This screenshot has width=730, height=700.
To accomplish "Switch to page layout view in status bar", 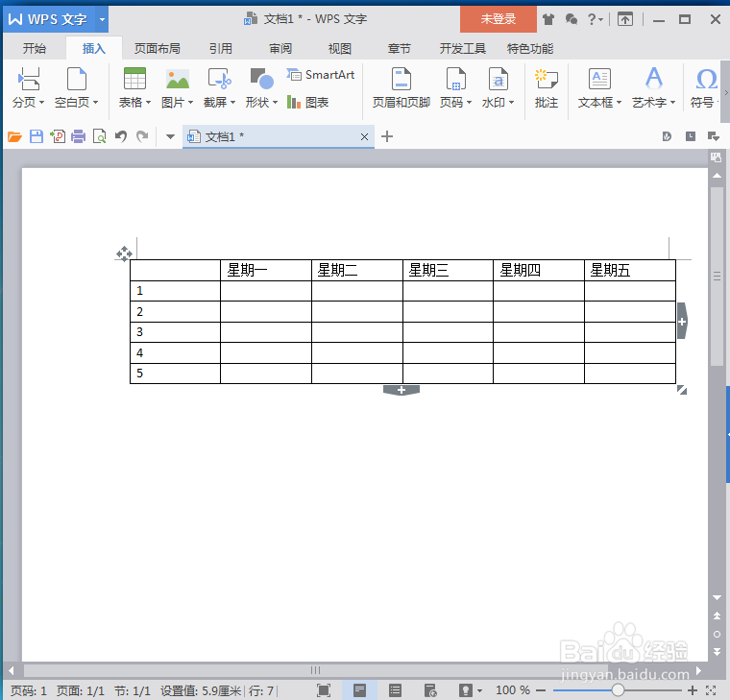I will click(x=359, y=690).
